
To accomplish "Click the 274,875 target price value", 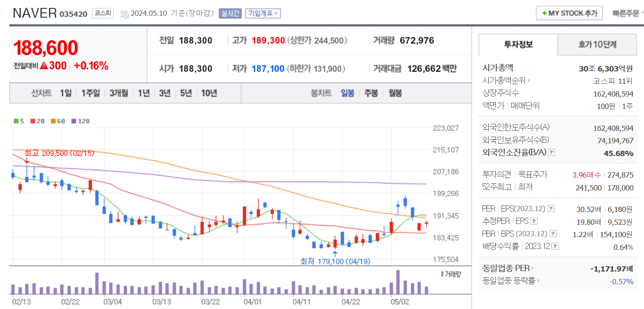I will [620, 175].
